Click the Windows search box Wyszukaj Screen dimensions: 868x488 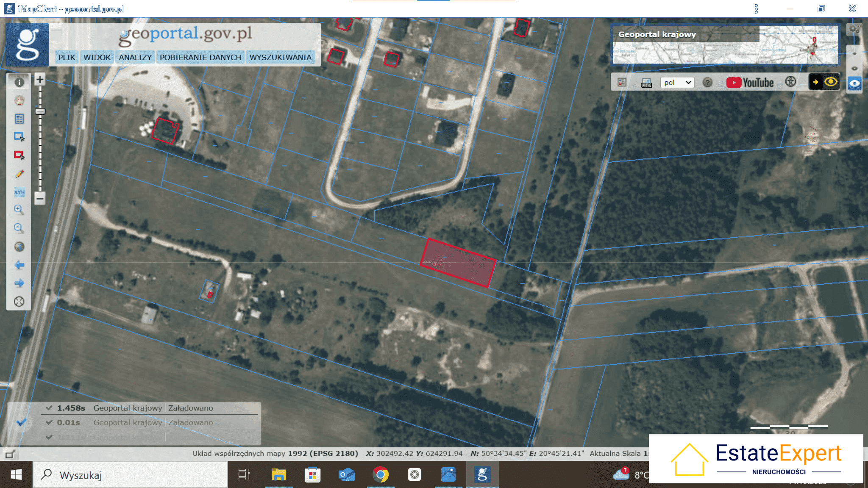tap(131, 475)
